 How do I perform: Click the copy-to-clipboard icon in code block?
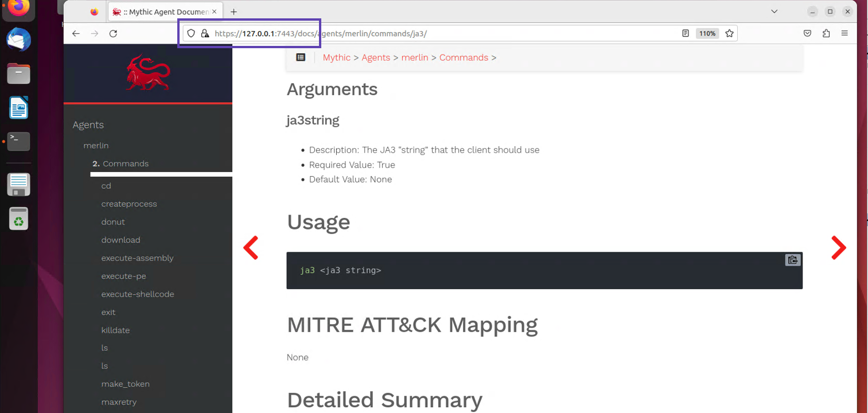792,260
